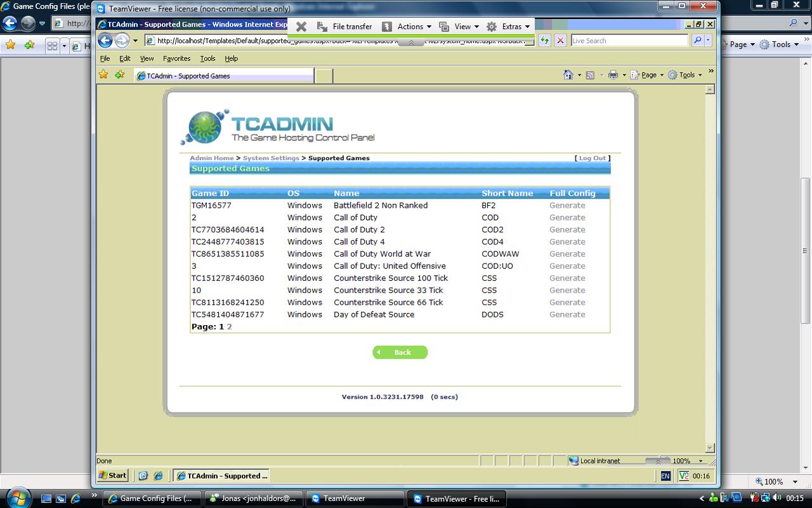Click Generate for Battlefield 2 Non Ranked

[x=567, y=205]
